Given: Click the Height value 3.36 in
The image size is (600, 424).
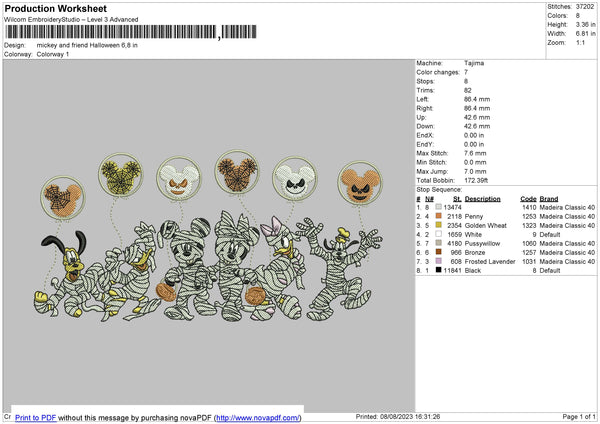Looking at the screenshot, I should tap(585, 24).
